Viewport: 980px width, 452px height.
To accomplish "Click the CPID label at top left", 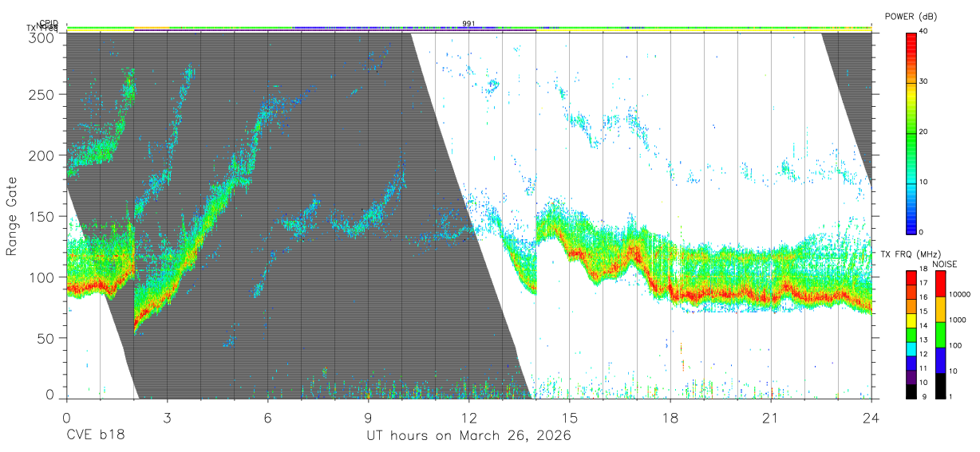I will pyautogui.click(x=49, y=23).
